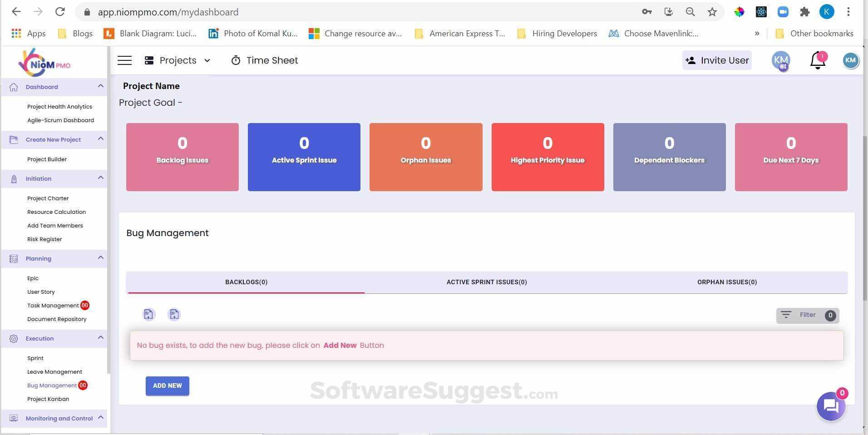Click the Invite User button

pyautogui.click(x=716, y=60)
